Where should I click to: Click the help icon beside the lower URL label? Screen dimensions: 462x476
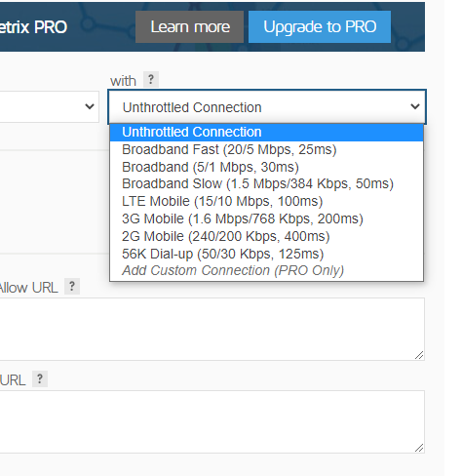[x=40, y=378]
